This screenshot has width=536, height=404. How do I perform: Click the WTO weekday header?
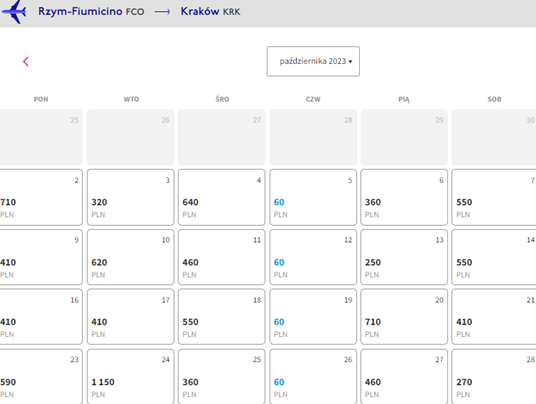(x=131, y=99)
